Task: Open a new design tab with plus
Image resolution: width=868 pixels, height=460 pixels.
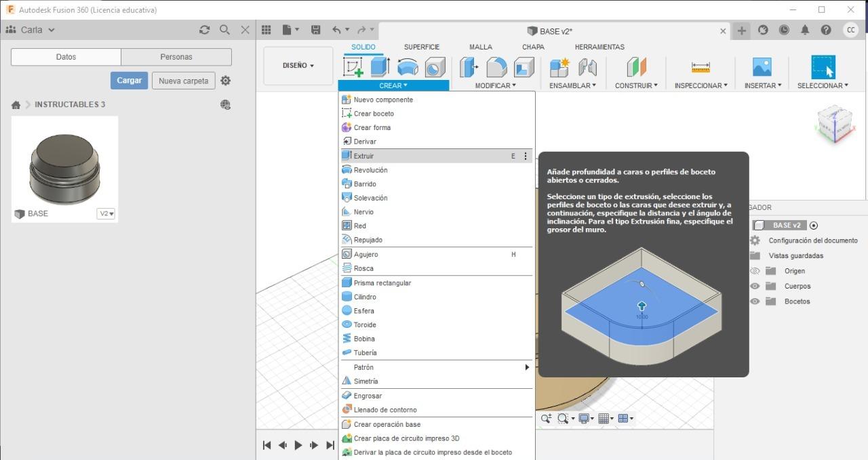Action: (742, 30)
